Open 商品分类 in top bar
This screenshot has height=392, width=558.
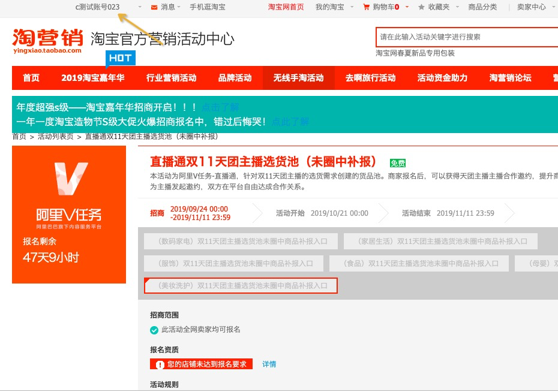point(482,7)
